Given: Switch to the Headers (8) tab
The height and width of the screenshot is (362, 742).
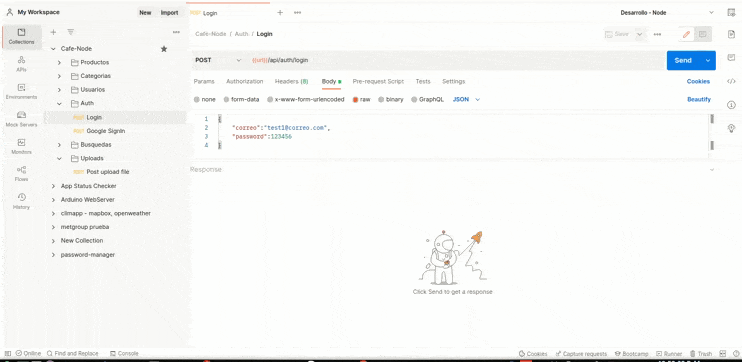Looking at the screenshot, I should pyautogui.click(x=292, y=81).
